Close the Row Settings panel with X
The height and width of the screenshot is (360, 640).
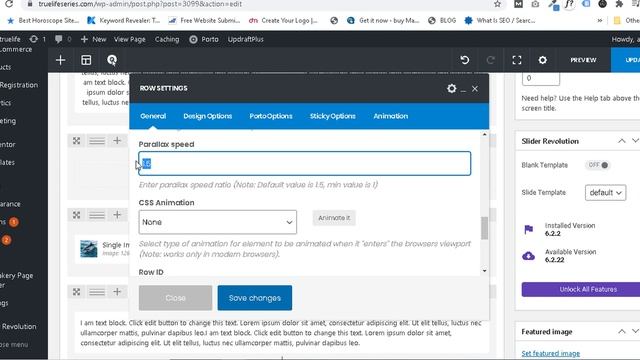pyautogui.click(x=475, y=89)
